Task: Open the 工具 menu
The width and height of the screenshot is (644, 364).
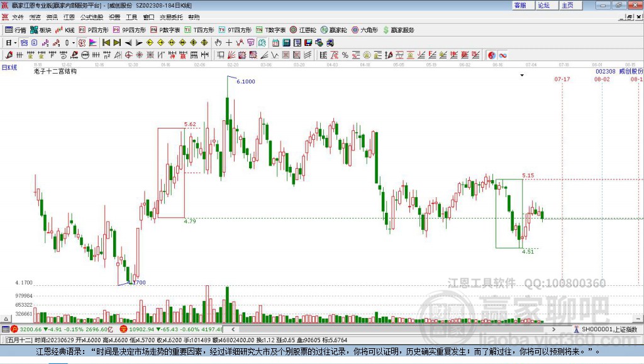Action: (131, 17)
